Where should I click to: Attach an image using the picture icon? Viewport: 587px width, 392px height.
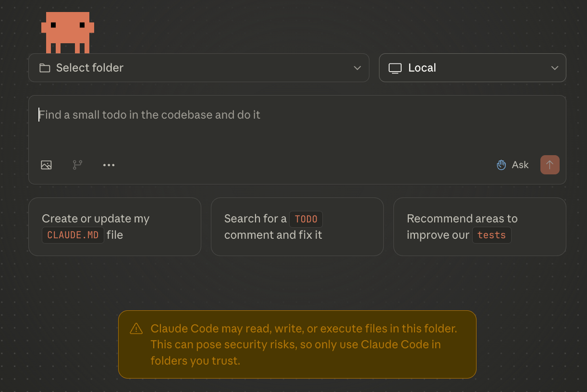tap(46, 165)
